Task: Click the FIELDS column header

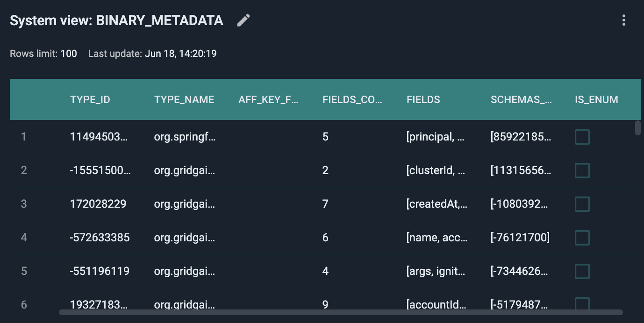Action: tap(423, 99)
